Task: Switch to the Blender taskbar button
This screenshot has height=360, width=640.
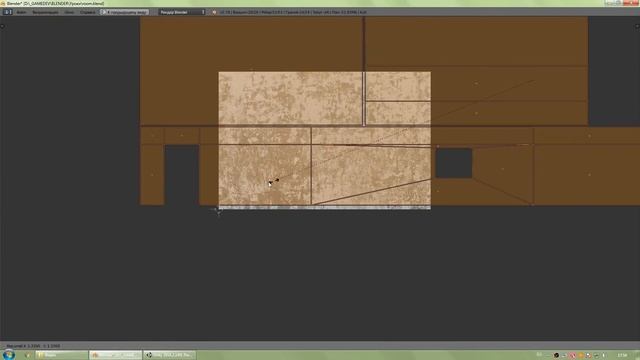Action: [116, 355]
